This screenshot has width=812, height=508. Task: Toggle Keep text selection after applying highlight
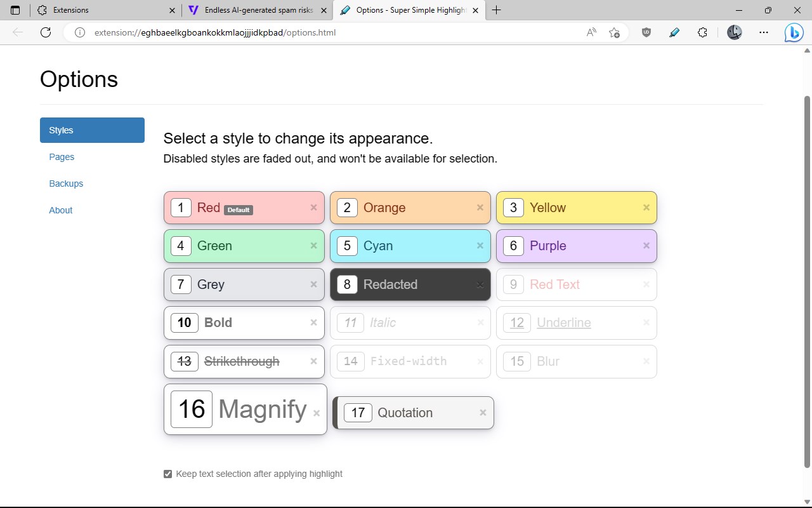click(x=167, y=474)
